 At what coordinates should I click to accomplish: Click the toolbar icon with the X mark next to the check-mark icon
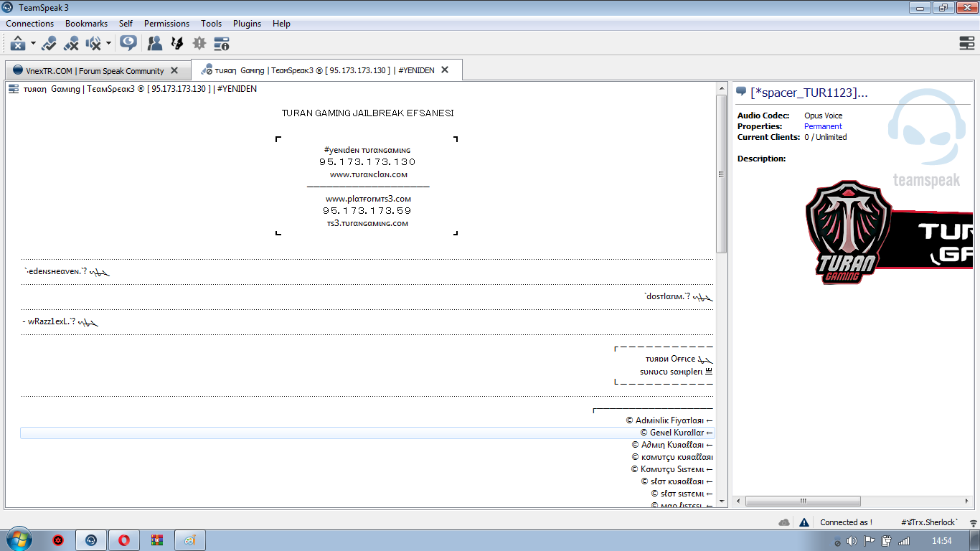click(71, 44)
